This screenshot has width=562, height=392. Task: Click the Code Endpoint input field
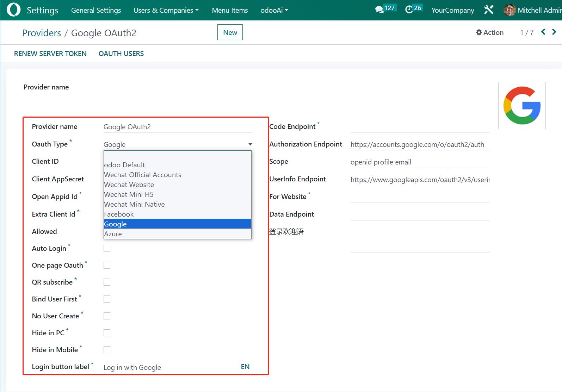tap(420, 127)
